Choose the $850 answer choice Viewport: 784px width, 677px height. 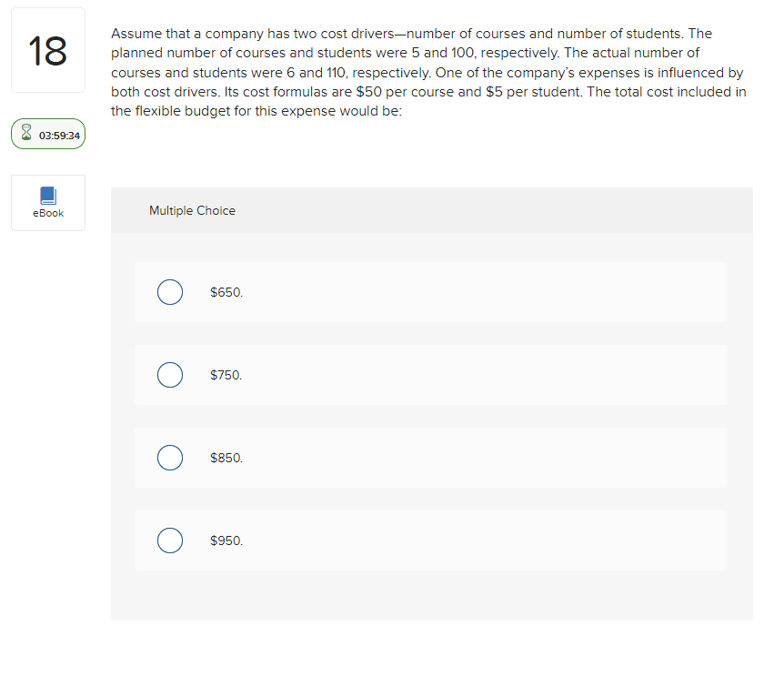pyautogui.click(x=170, y=458)
